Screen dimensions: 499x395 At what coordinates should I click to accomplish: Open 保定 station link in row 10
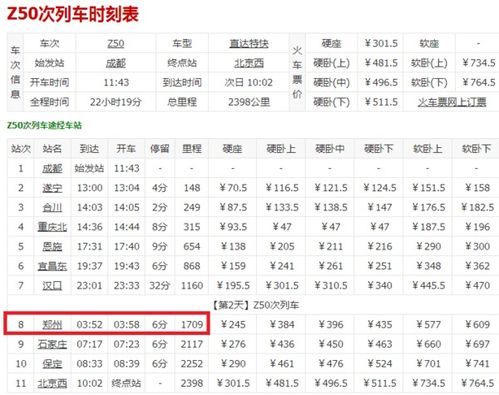point(52,364)
